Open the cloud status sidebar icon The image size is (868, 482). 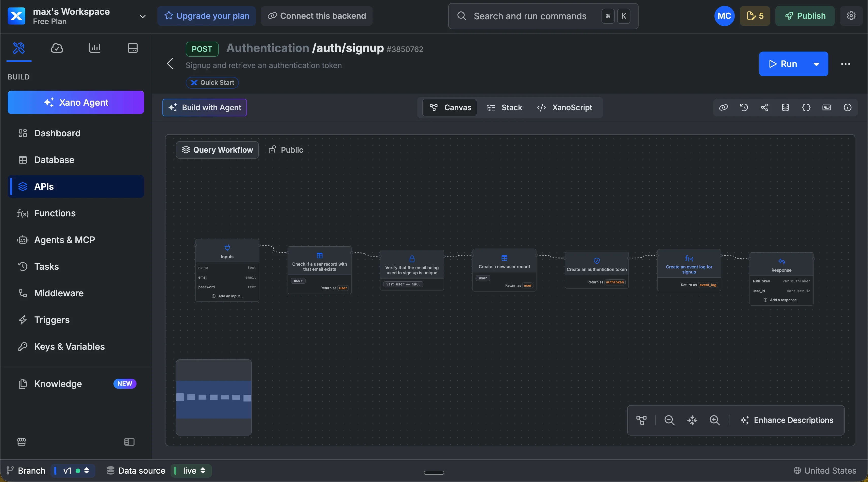pyautogui.click(x=57, y=48)
